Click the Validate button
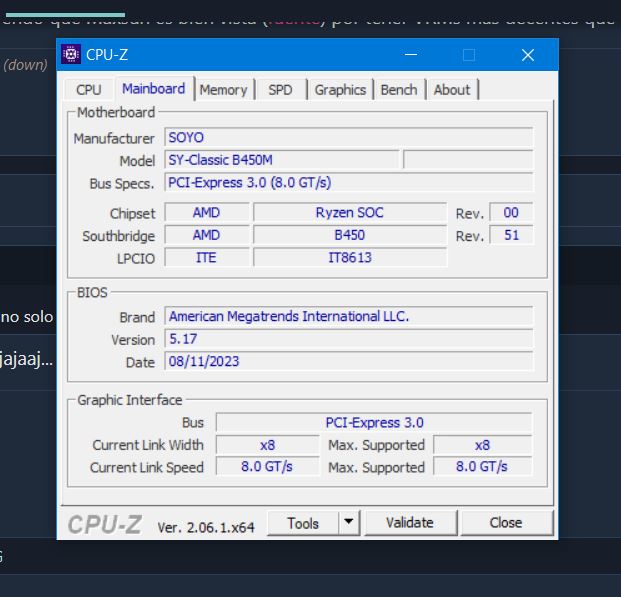 pos(410,522)
